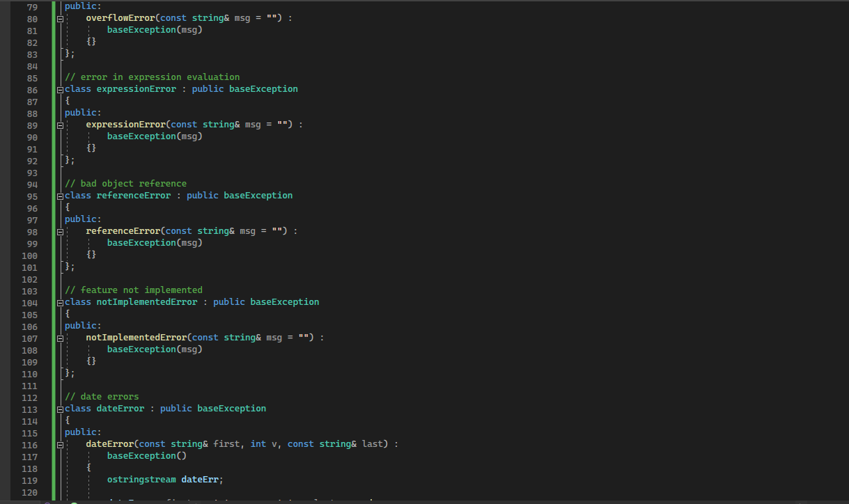Click the int keyword in the dateError constructor

[x=257, y=443]
